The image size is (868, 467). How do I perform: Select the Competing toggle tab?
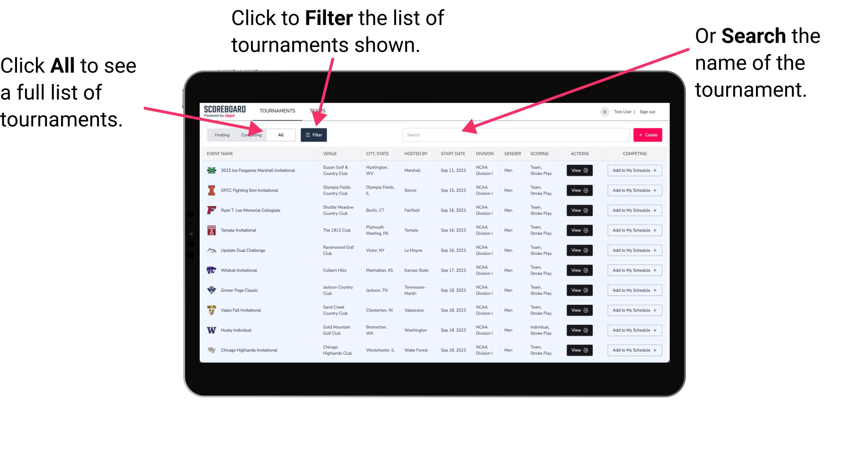click(x=250, y=134)
